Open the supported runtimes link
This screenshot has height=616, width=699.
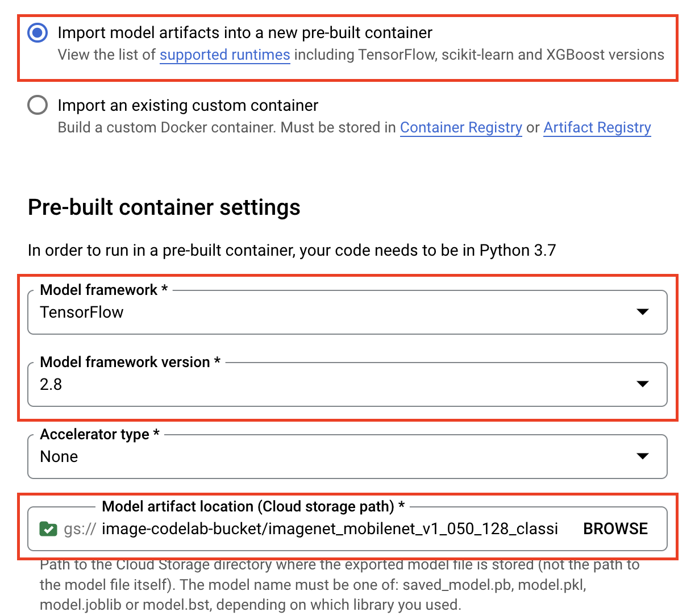[x=224, y=55]
